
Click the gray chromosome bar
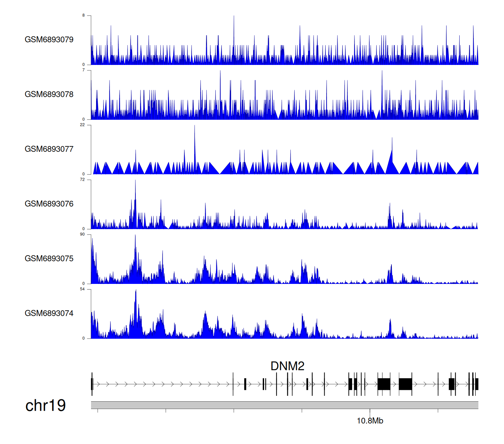coord(284,405)
